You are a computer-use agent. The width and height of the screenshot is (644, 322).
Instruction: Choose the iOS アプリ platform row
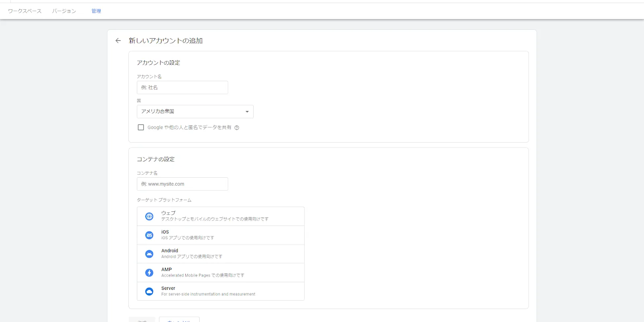[221, 235]
